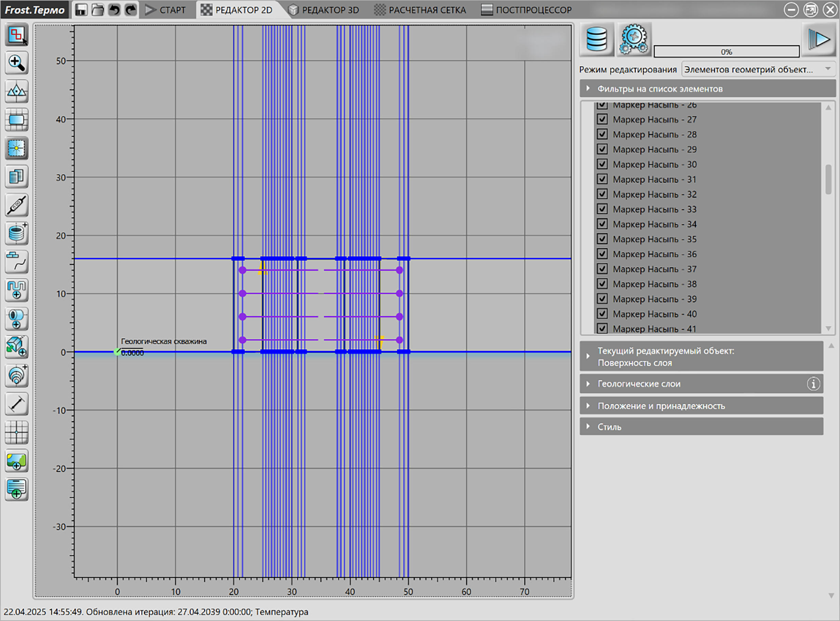Click the grid snapping tool icon
840x621 pixels.
point(16,432)
